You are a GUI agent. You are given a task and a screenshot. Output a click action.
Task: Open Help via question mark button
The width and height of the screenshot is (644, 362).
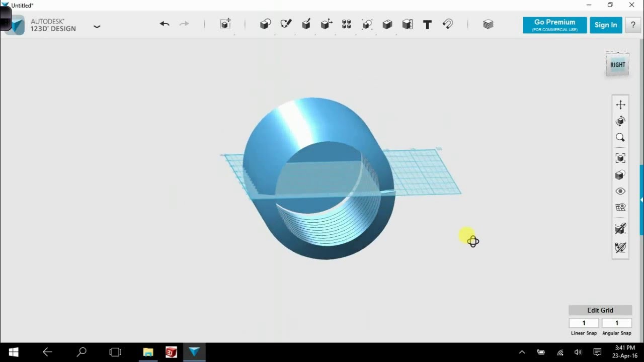(x=633, y=25)
